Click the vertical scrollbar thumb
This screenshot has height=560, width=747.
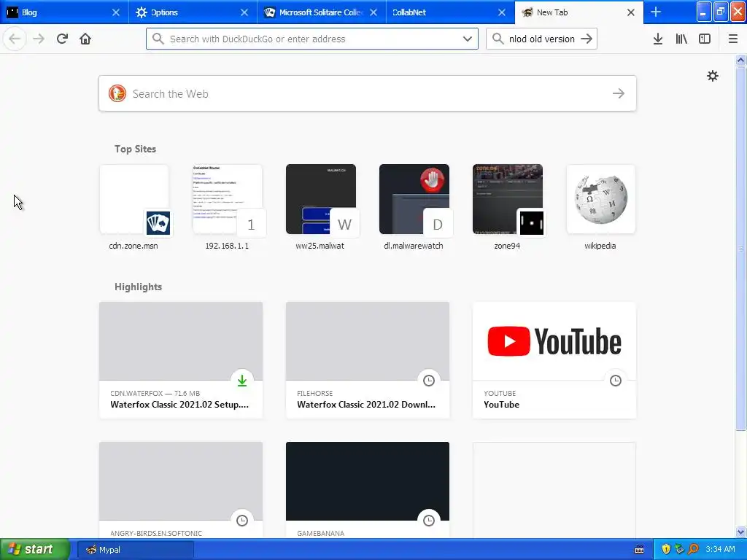click(x=741, y=248)
